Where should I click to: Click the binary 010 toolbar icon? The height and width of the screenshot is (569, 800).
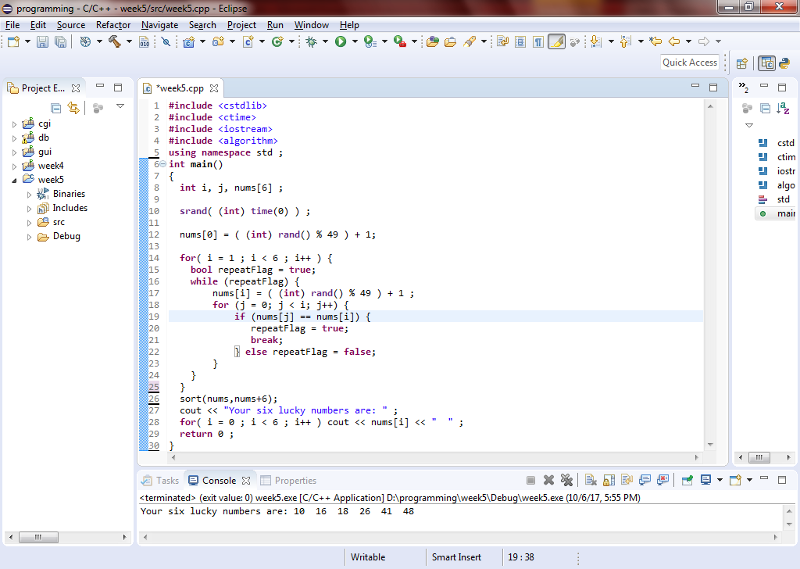(x=144, y=42)
